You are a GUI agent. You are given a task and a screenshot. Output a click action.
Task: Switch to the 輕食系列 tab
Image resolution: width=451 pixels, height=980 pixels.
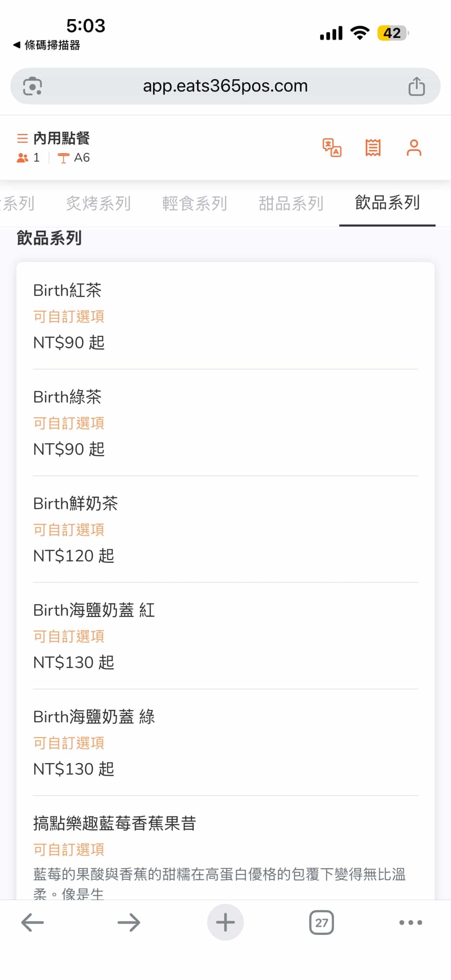[x=194, y=203]
